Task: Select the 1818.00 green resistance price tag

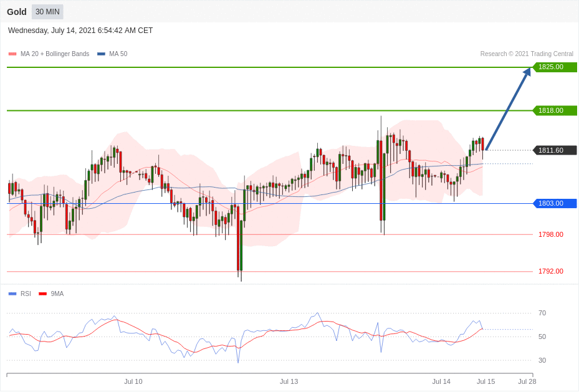Action: 555,110
